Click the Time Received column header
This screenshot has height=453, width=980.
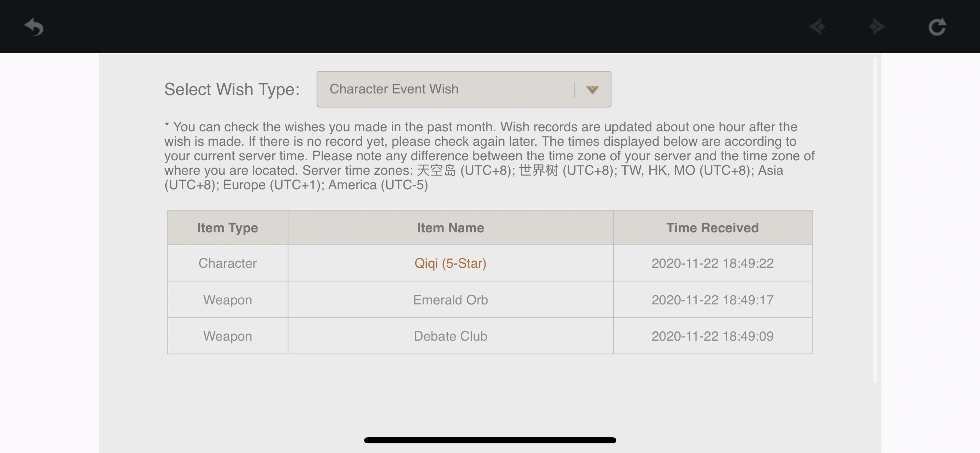[712, 228]
